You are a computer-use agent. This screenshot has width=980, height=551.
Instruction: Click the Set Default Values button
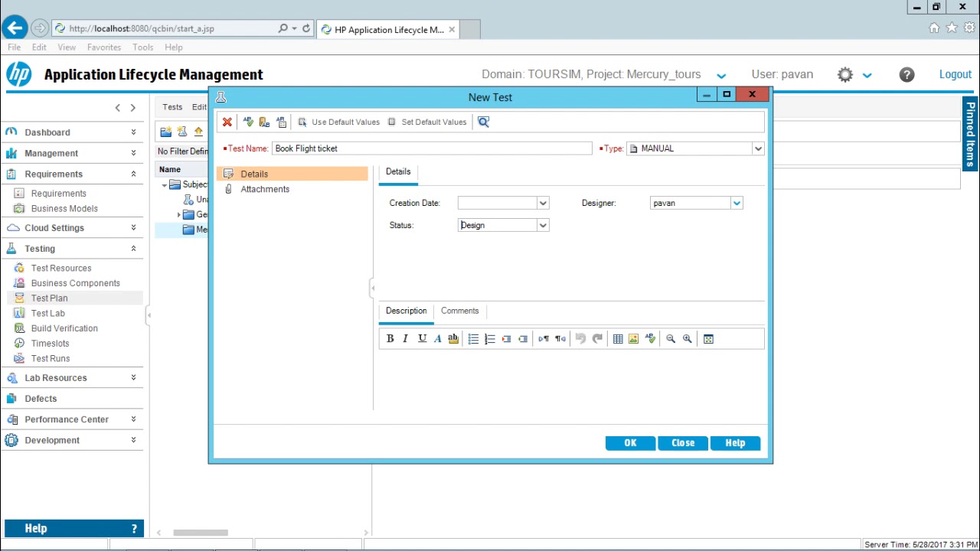pos(427,122)
